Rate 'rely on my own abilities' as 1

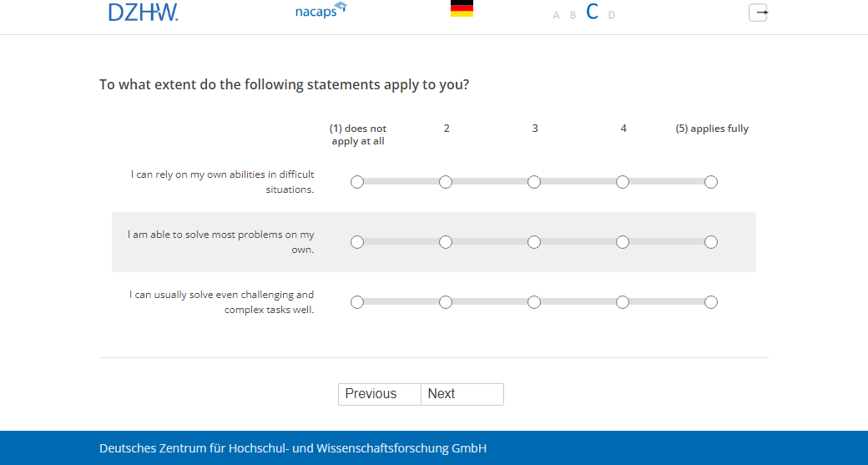(357, 182)
